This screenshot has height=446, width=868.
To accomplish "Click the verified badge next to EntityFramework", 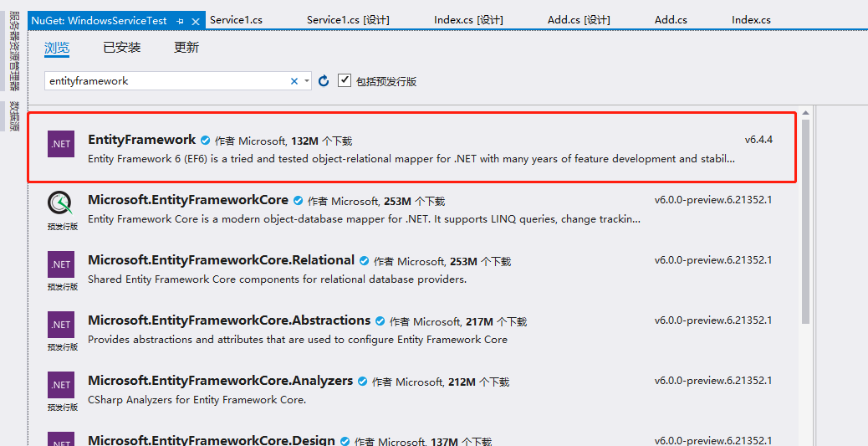I will tap(206, 141).
